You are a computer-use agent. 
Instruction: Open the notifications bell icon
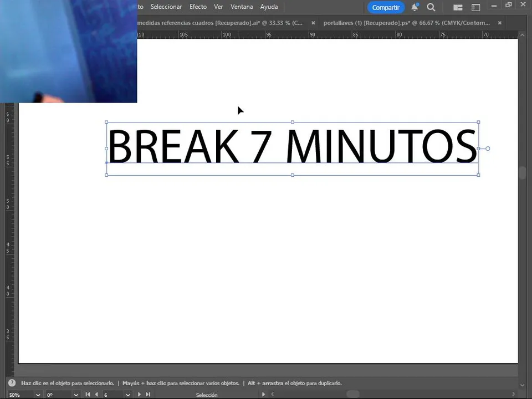(x=415, y=7)
